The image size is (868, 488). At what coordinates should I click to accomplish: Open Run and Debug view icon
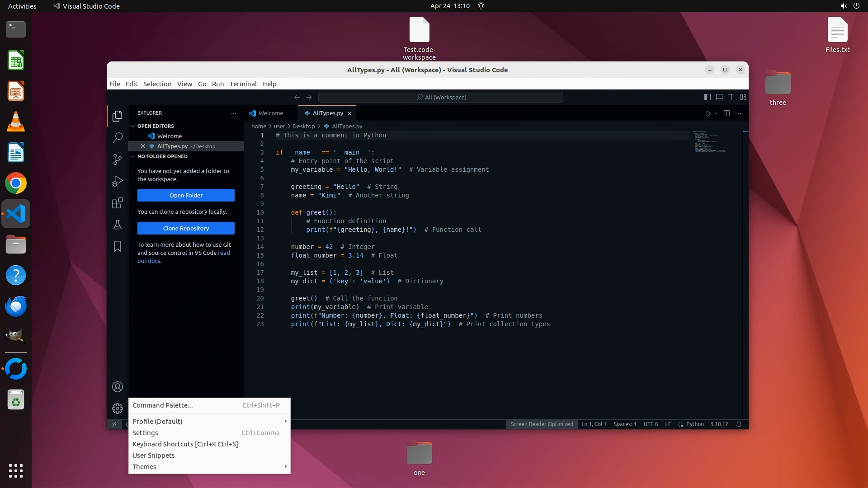click(118, 181)
